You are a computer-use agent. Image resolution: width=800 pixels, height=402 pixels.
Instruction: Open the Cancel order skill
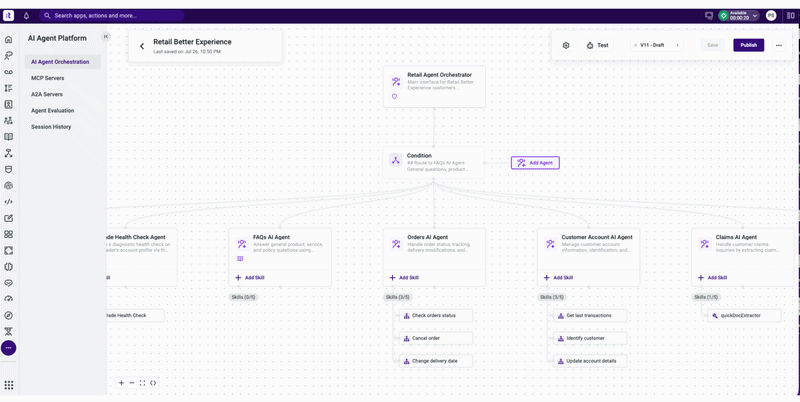point(436,338)
